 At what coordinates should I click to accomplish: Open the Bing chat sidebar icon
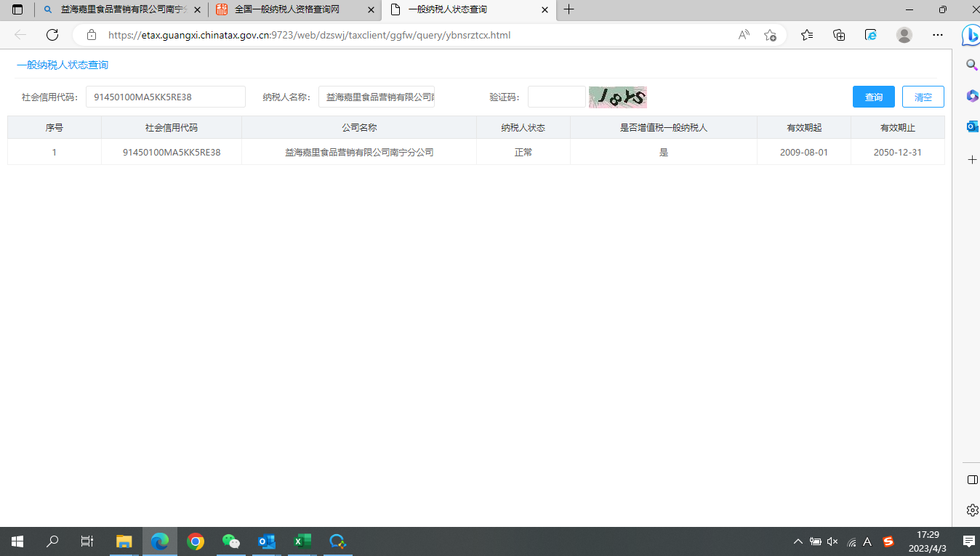[x=970, y=35]
